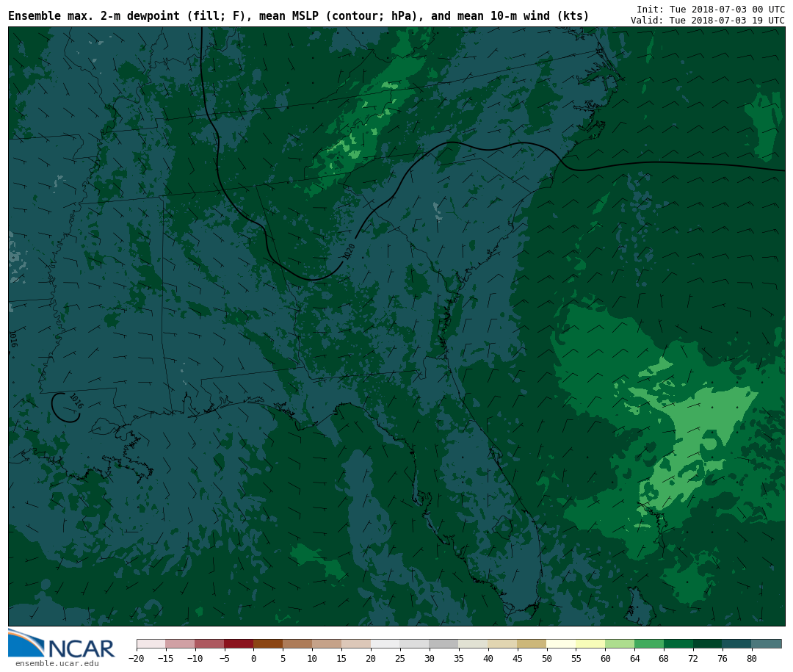The width and height of the screenshot is (793, 672).
Task: Open the ensemble.ucar.edu link
Action: (x=57, y=664)
